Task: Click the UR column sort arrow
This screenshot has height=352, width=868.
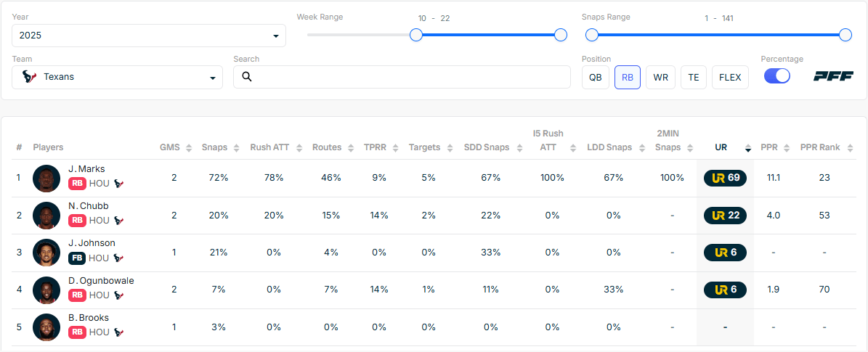Action: point(748,148)
